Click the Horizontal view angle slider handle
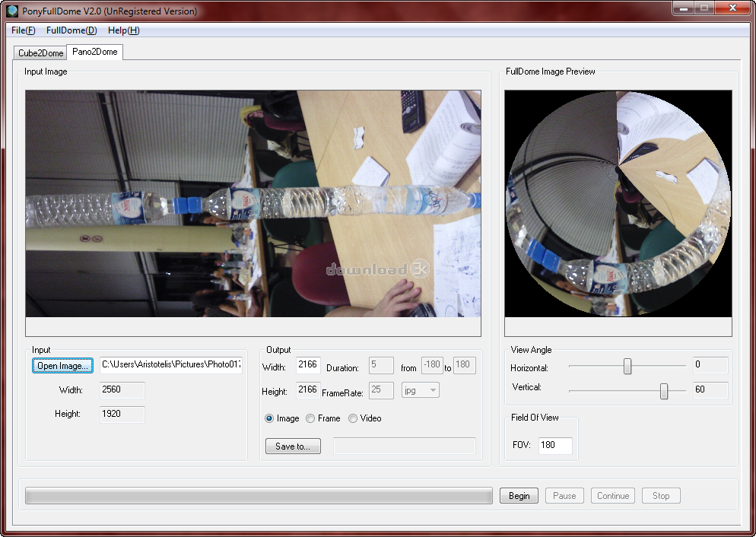 pos(627,367)
